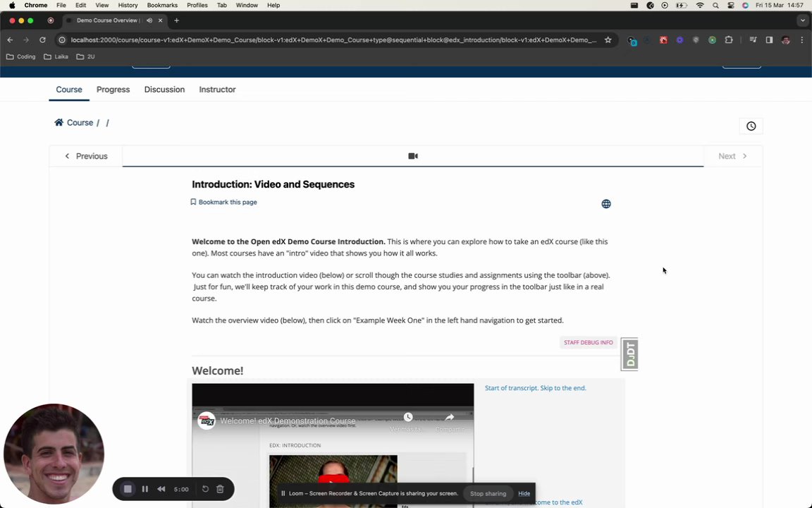Open the Coding bookmarks folder
This screenshot has width=812, height=508.
[21, 56]
